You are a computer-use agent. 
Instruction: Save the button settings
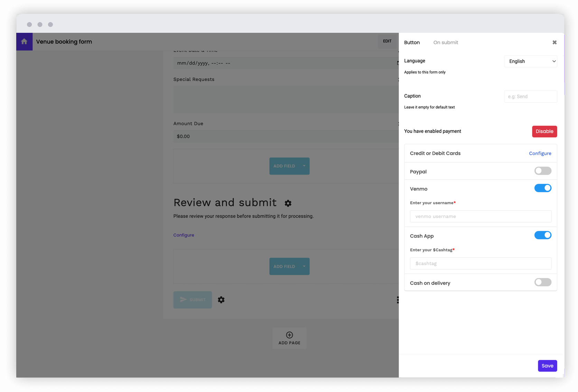point(547,365)
